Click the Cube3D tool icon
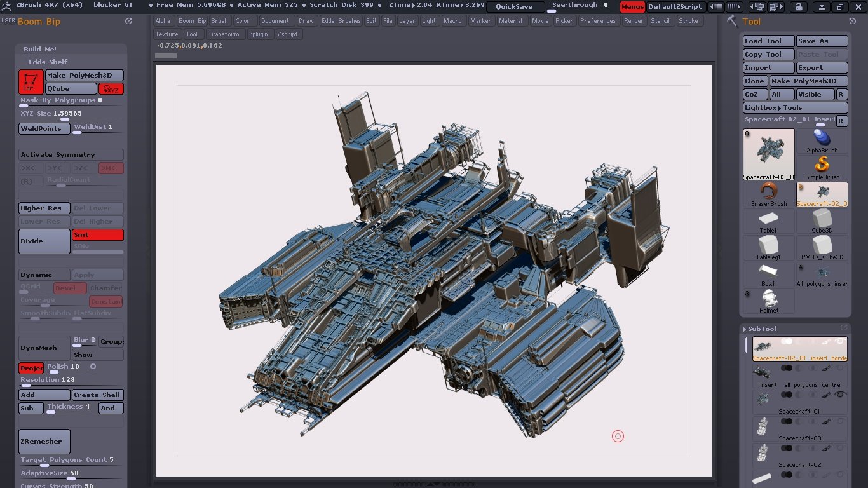This screenshot has height=488, width=868. pos(822,220)
